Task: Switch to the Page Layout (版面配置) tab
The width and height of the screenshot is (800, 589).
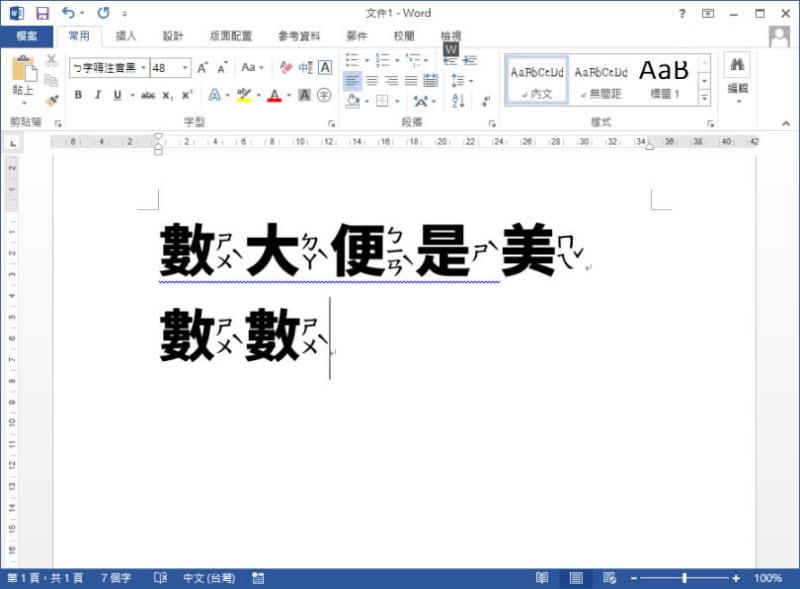Action: (x=231, y=36)
